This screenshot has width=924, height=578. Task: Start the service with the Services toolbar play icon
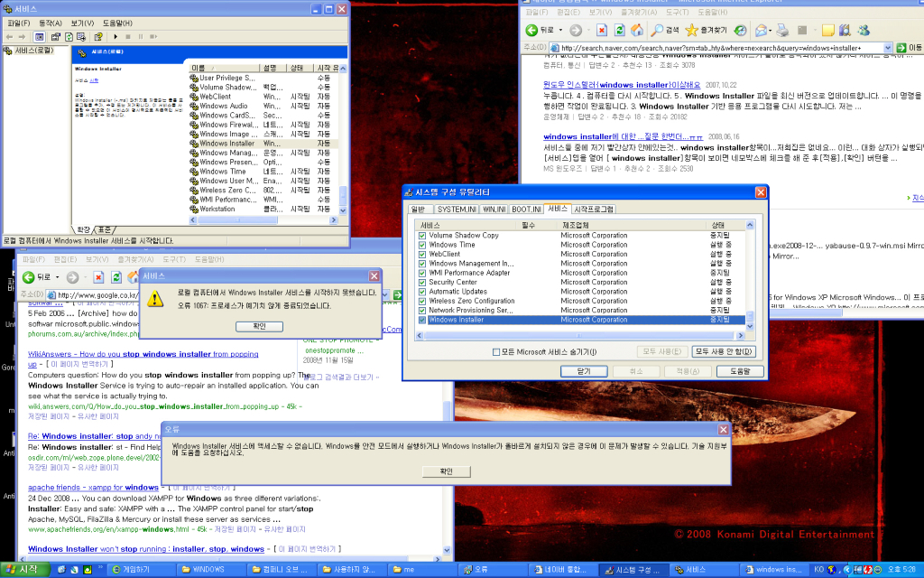116,36
